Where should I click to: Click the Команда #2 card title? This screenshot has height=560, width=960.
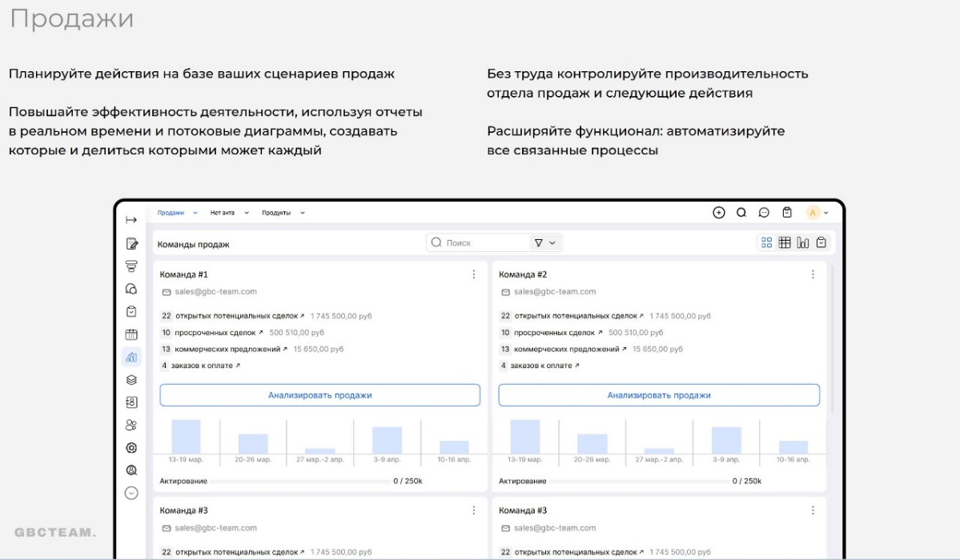523,274
